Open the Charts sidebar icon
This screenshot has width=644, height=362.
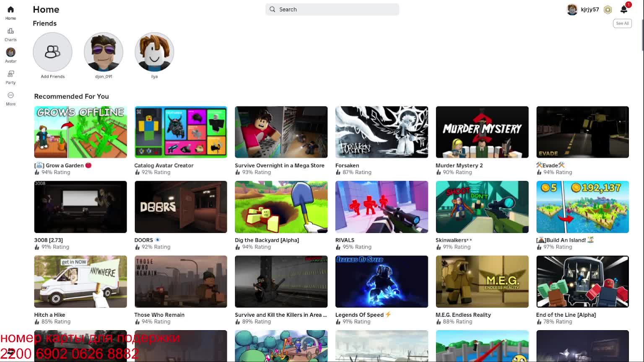click(x=10, y=31)
